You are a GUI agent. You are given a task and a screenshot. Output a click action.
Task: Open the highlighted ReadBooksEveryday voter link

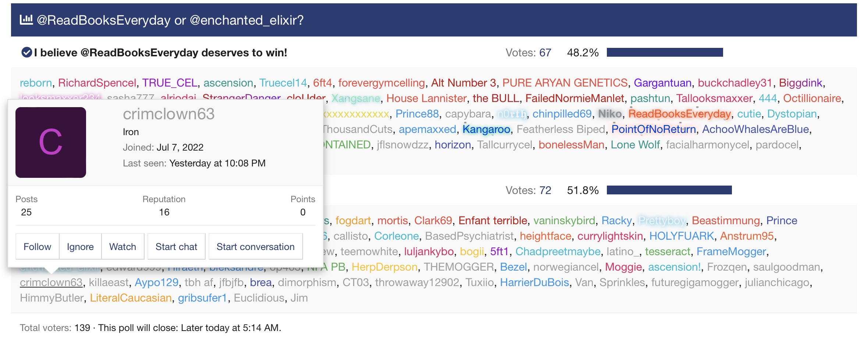pos(679,114)
